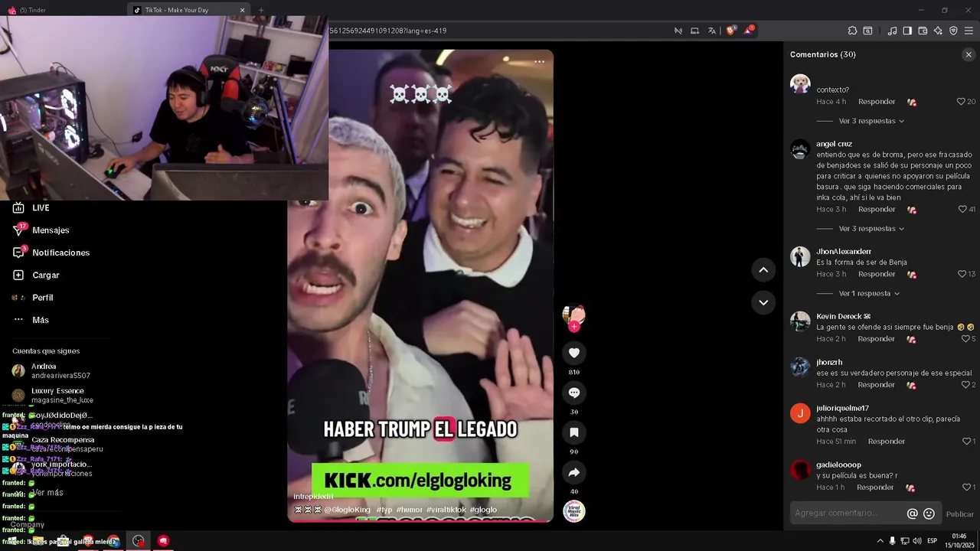Reply to julioriquelme17's comment

tap(887, 441)
